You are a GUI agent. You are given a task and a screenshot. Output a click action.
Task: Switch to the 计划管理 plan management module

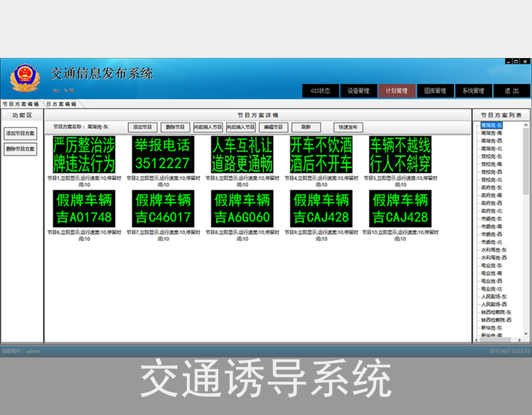(x=398, y=91)
